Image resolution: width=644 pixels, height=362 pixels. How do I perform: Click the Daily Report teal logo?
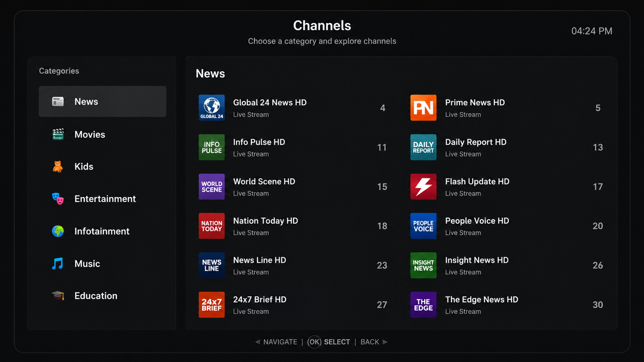point(423,147)
